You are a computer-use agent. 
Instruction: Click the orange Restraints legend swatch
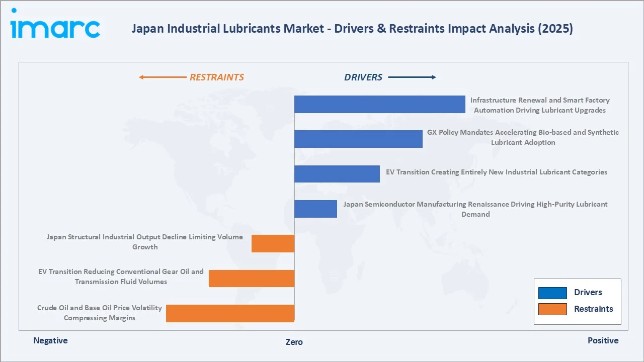point(552,309)
